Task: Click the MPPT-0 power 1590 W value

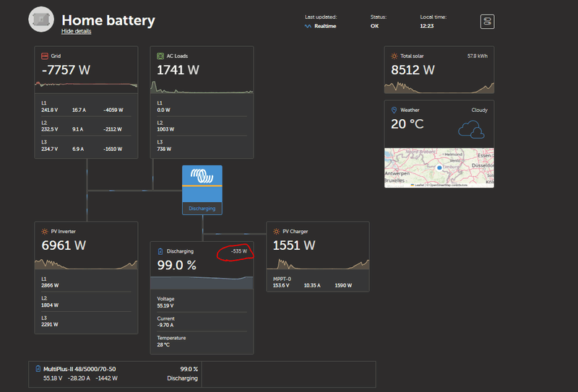Action: [343, 286]
